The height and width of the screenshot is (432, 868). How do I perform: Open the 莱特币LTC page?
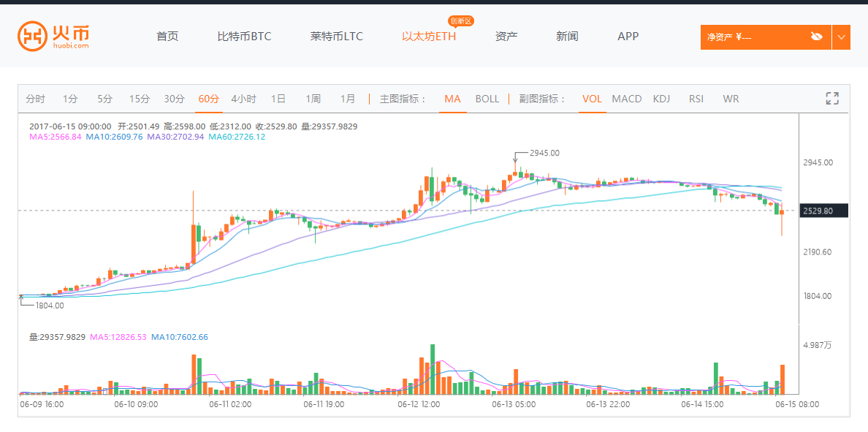coord(336,37)
